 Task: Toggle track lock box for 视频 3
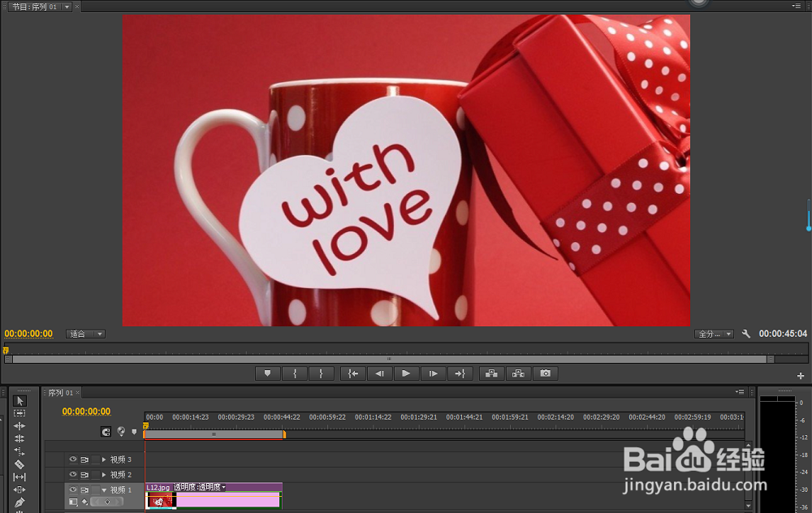(x=95, y=459)
